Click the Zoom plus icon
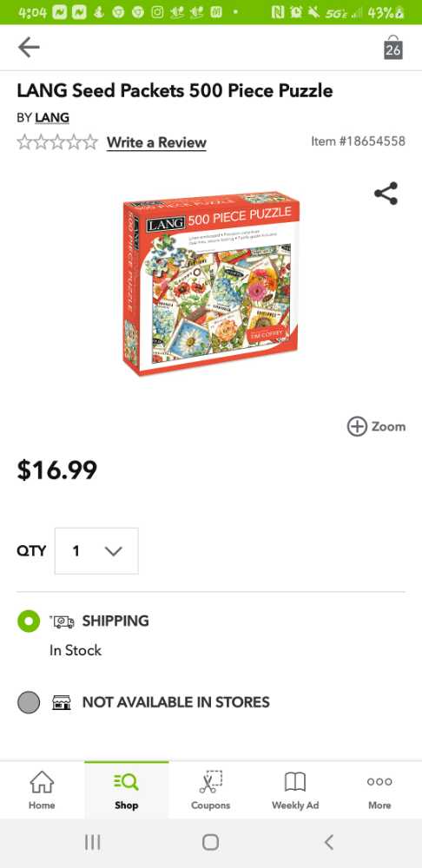 (357, 426)
